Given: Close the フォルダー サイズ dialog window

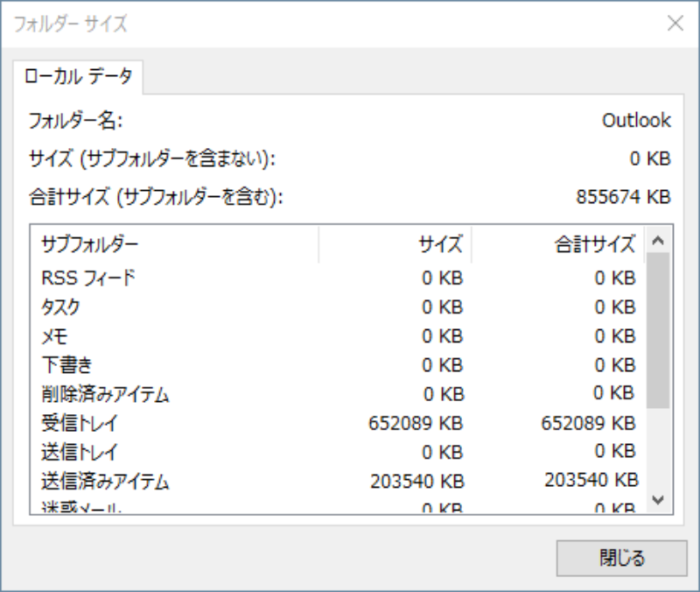Looking at the screenshot, I should pos(675,24).
